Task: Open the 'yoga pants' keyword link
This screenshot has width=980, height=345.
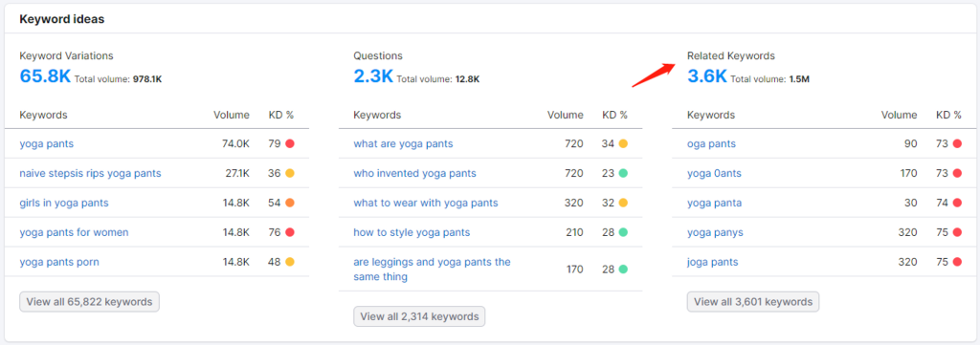Action: (46, 143)
